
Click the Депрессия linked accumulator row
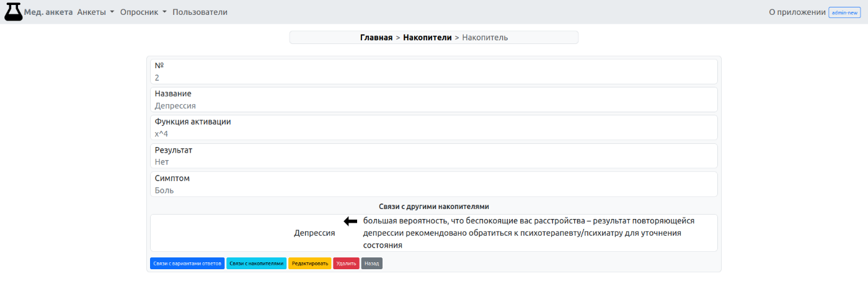[x=434, y=233]
